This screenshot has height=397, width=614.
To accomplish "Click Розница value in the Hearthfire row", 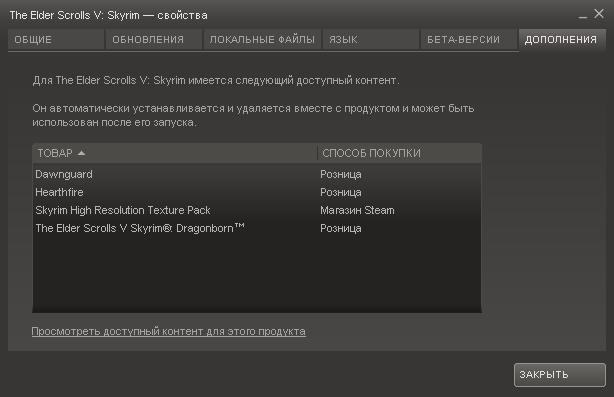I will pos(341,192).
